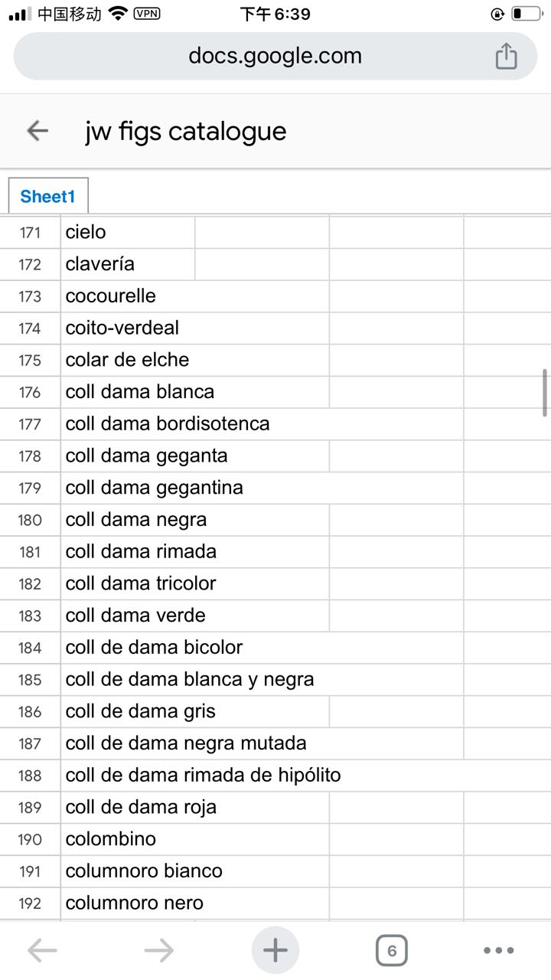This screenshot has height=980, width=551.
Task: Tap the VPN status indicator
Action: (147, 14)
